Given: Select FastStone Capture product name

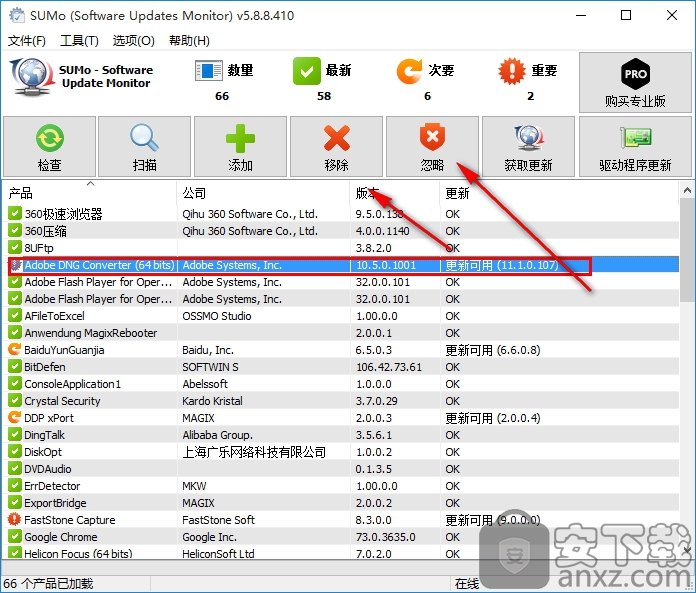Looking at the screenshot, I should [70, 520].
